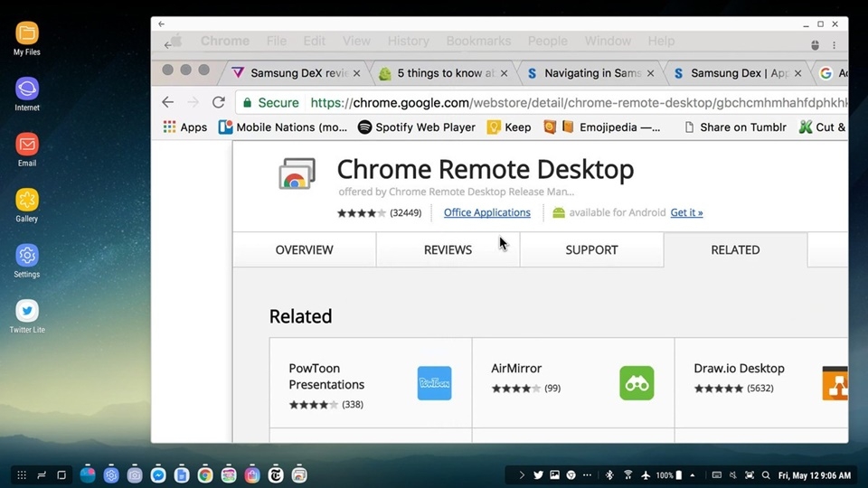
Task: Open the Keep bookmark
Action: [509, 127]
